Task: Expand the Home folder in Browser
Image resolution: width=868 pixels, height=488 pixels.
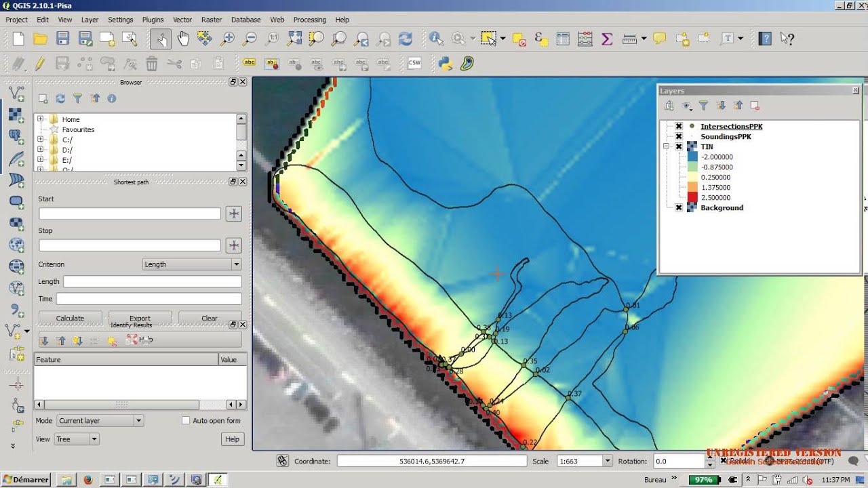Action: [x=41, y=119]
